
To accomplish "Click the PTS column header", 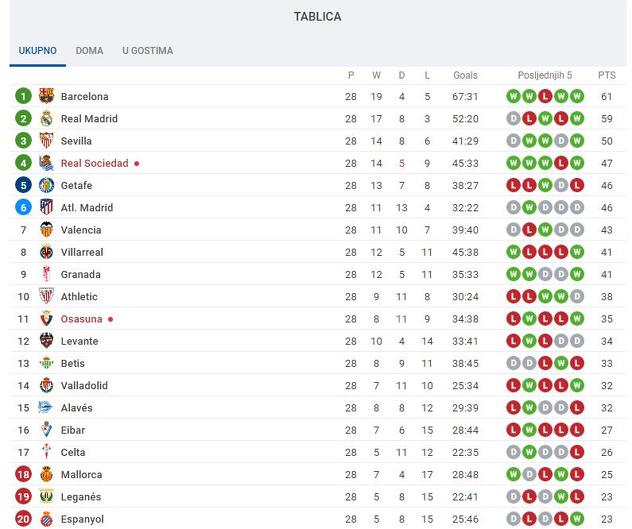I will [606, 75].
